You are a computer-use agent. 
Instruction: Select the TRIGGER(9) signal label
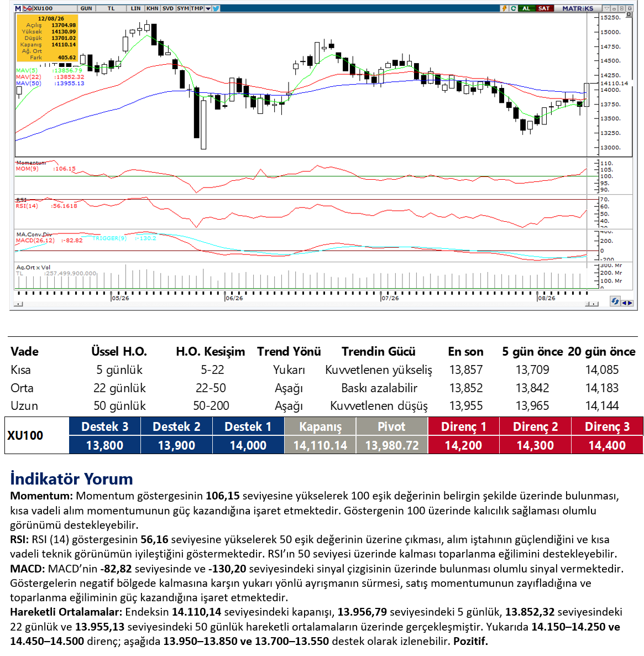[x=109, y=238]
